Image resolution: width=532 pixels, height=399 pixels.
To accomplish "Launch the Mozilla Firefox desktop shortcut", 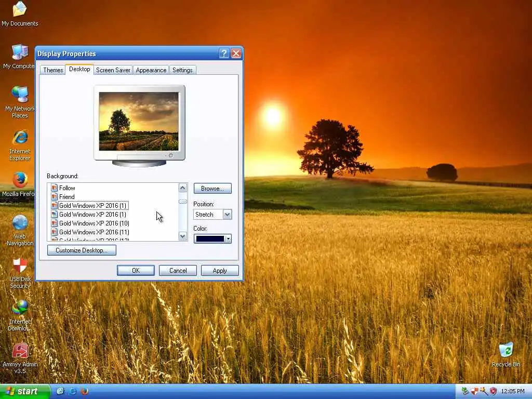I will coord(20,184).
